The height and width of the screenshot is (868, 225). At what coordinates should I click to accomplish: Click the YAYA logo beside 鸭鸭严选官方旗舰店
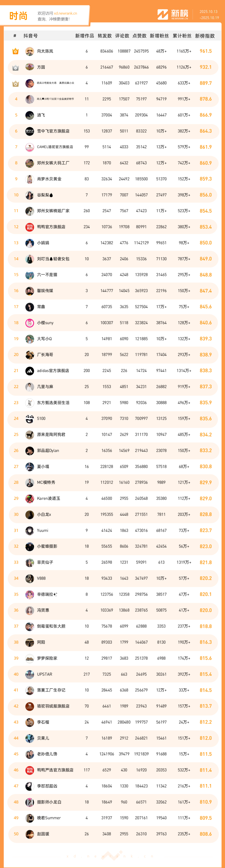click(30, 770)
